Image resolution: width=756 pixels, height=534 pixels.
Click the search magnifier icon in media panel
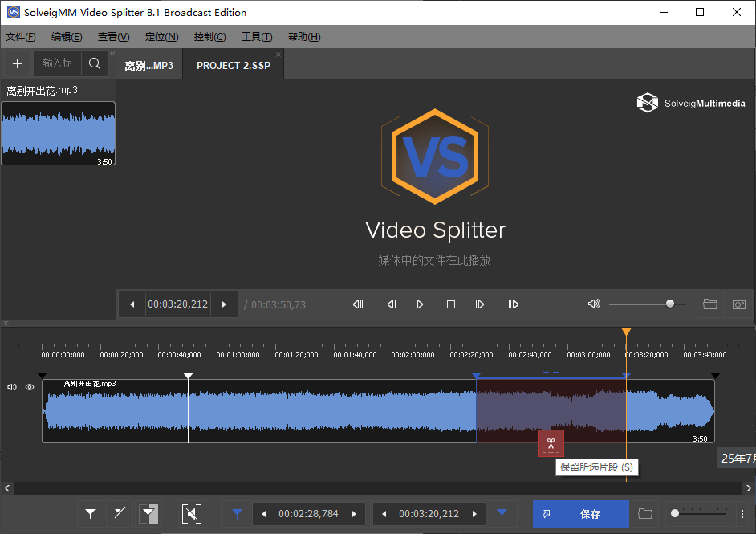(x=94, y=63)
